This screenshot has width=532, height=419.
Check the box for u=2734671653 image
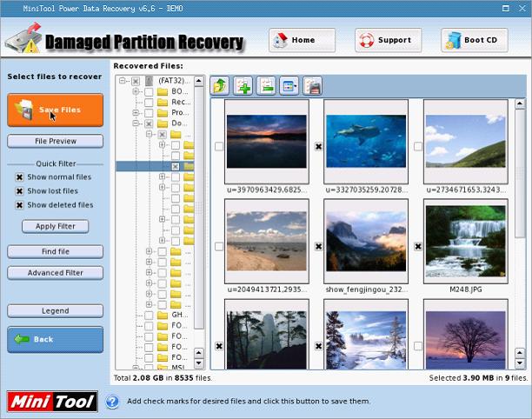tap(418, 147)
